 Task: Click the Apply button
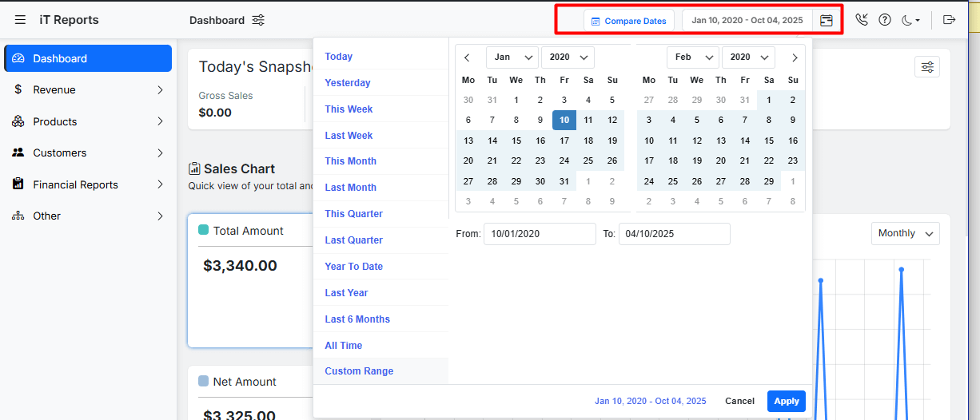click(787, 401)
